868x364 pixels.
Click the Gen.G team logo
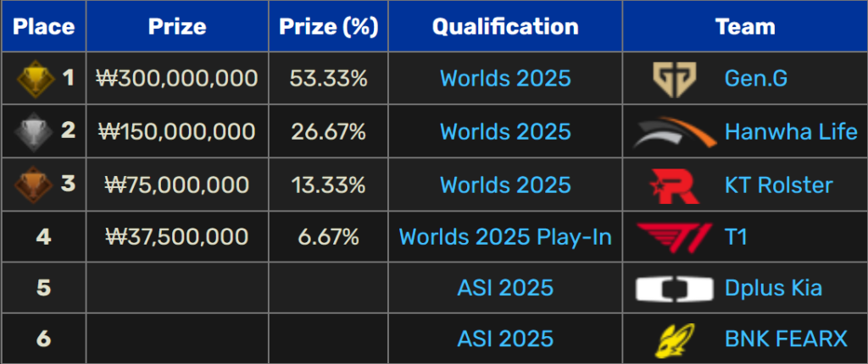point(674,79)
